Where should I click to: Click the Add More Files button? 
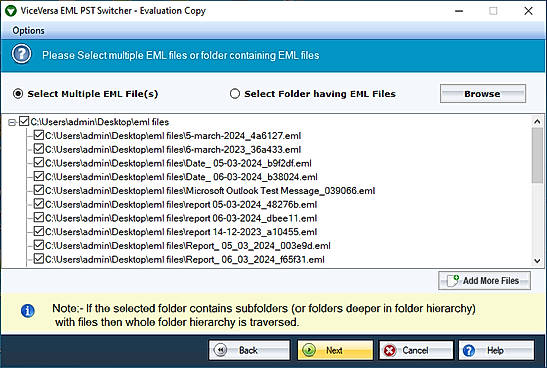click(485, 280)
